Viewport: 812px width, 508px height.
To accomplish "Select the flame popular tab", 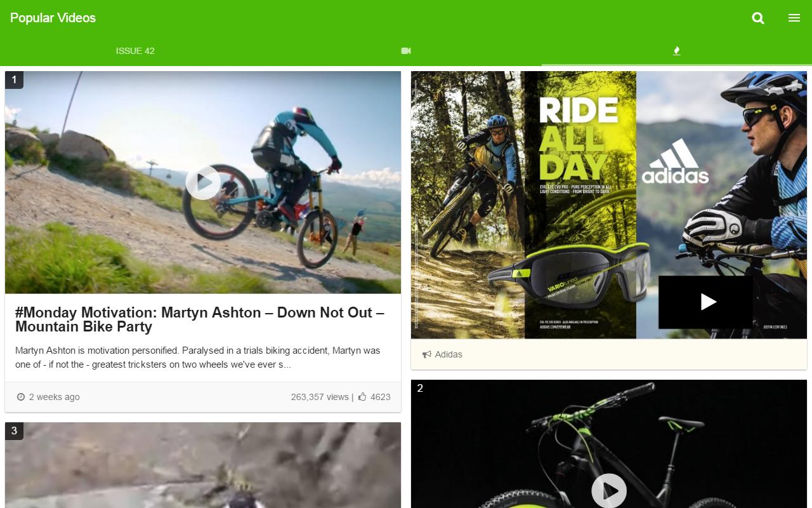I will point(677,51).
